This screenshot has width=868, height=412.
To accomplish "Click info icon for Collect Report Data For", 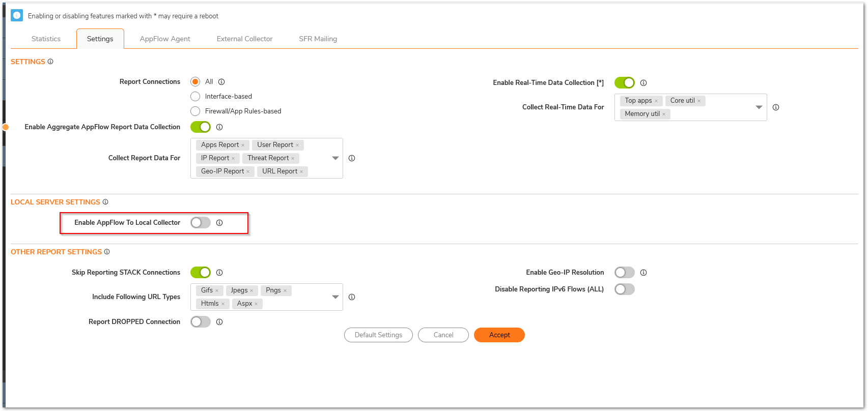I will tap(352, 158).
